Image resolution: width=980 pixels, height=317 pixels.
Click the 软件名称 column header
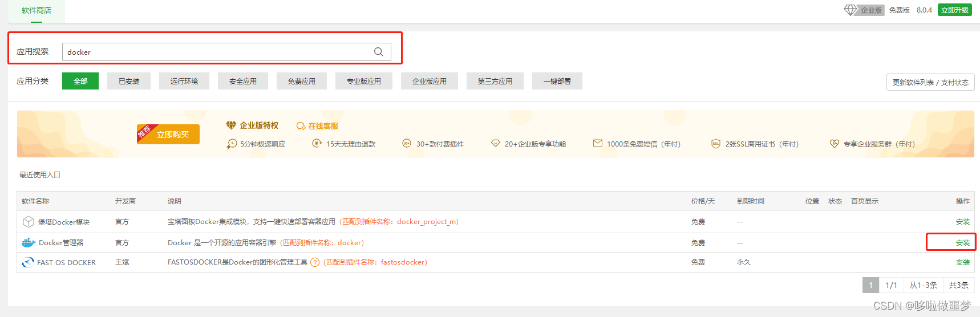35,201
